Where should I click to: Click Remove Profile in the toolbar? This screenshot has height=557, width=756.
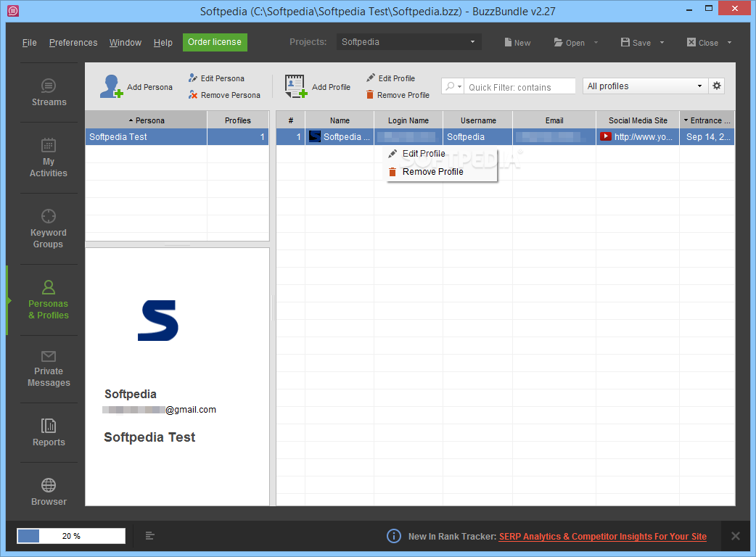tap(398, 95)
